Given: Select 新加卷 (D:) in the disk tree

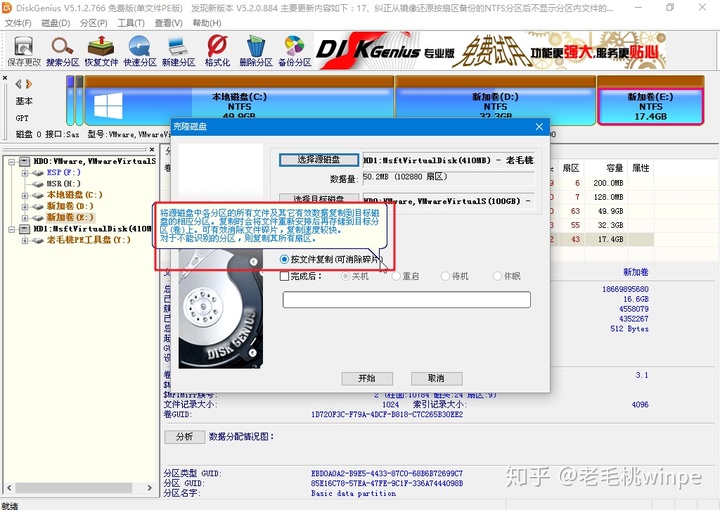Looking at the screenshot, I should 70,206.
